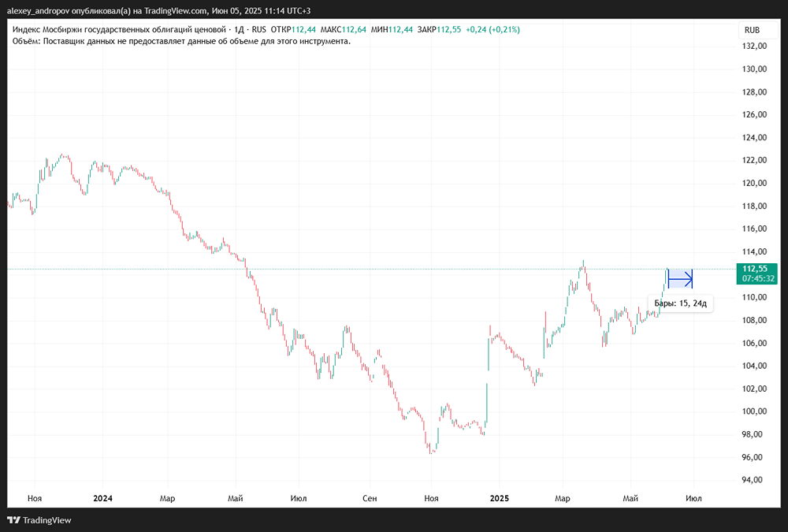Image resolution: width=788 pixels, height=532 pixels.
Task: Click the 'Мар' label left of 'Май' 2025
Action: point(563,498)
